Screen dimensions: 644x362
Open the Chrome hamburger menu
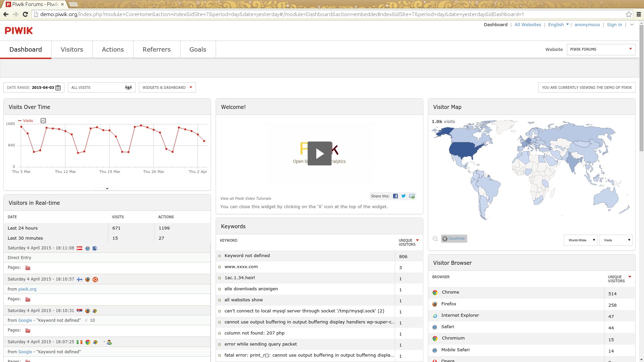pos(639,14)
